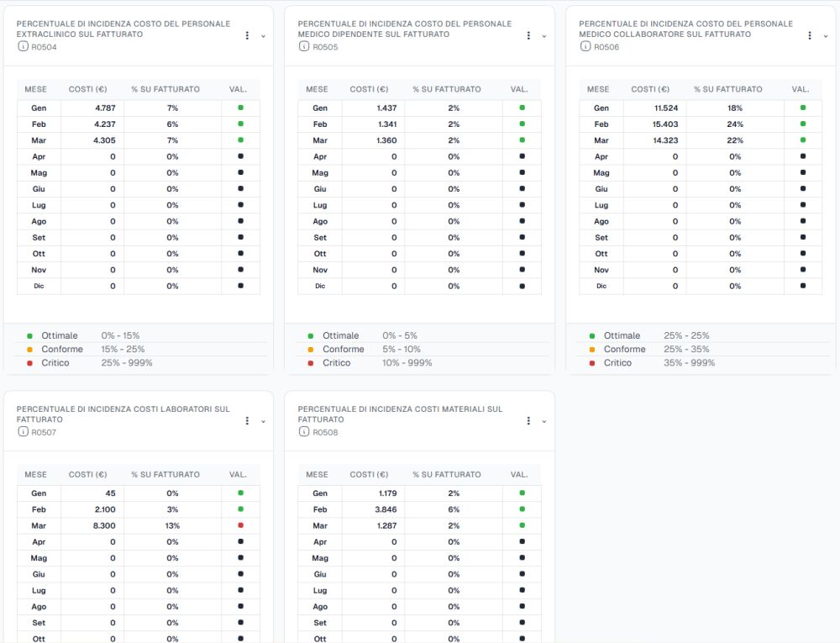Click the R0506 card title text
The width and height of the screenshot is (840, 643).
click(685, 29)
